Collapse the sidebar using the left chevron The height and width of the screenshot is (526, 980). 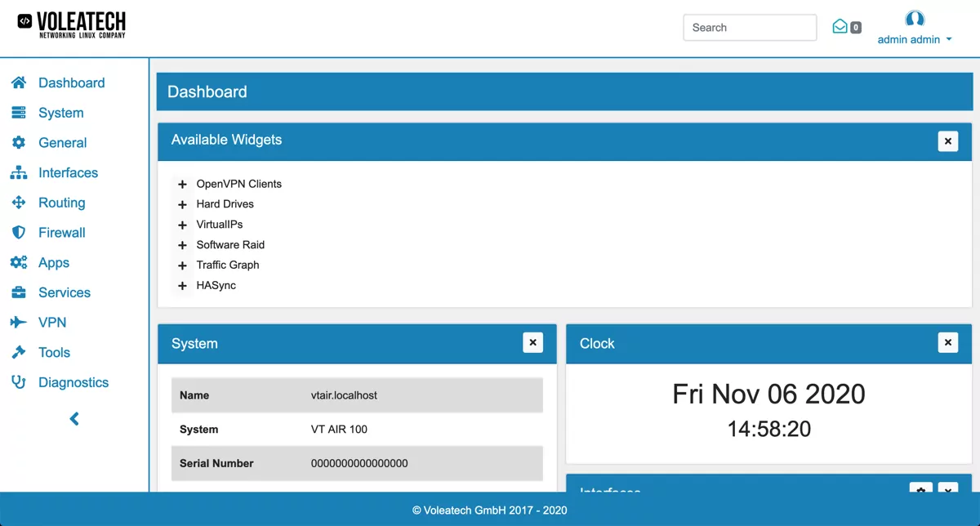[73, 418]
